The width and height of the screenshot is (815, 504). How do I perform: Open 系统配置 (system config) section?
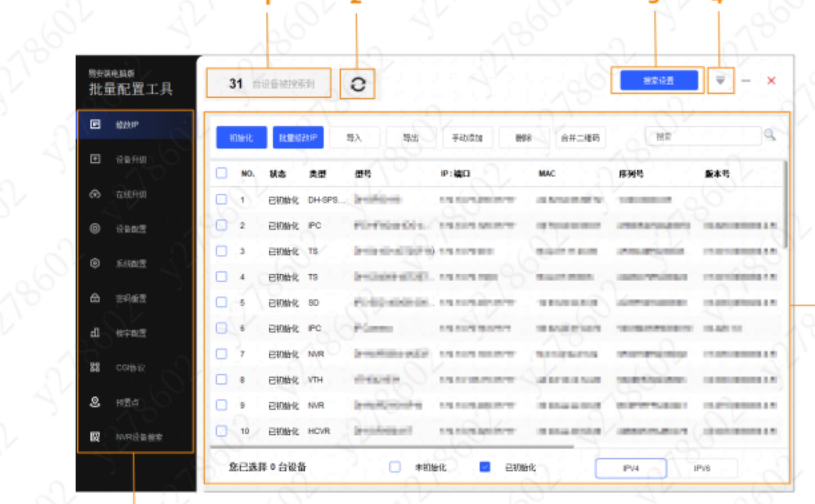tap(130, 264)
